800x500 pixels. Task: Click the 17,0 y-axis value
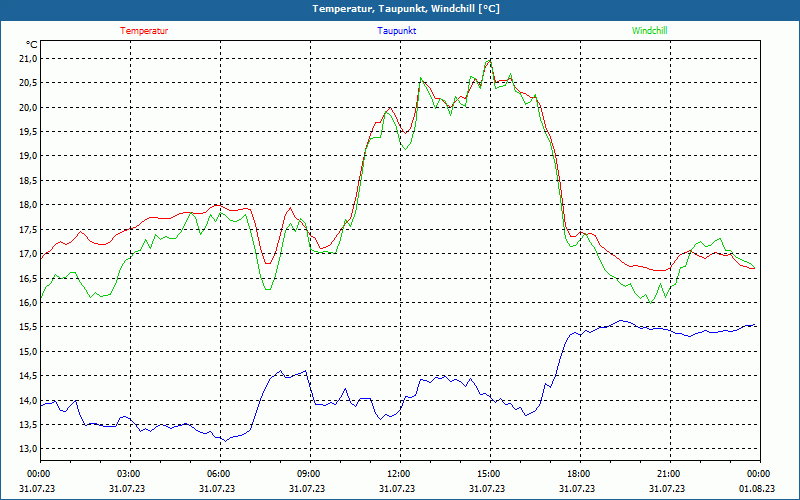(29, 254)
